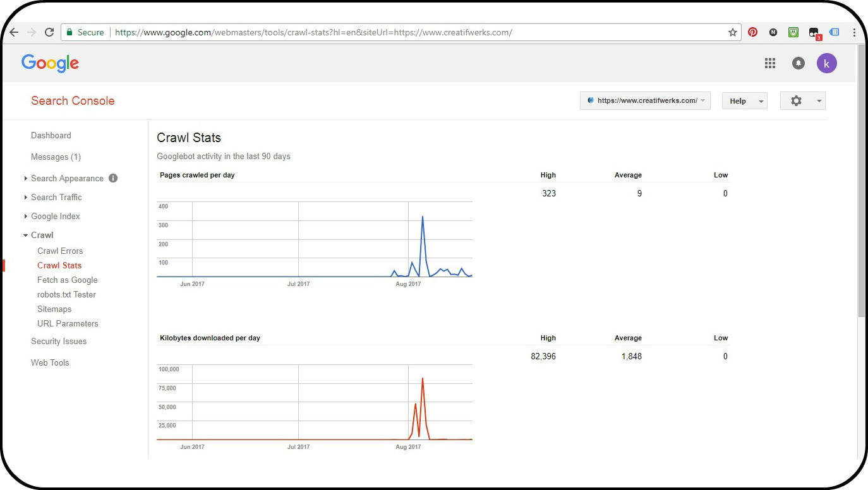Reload the page with refresh icon
868x490 pixels.
[x=49, y=32]
